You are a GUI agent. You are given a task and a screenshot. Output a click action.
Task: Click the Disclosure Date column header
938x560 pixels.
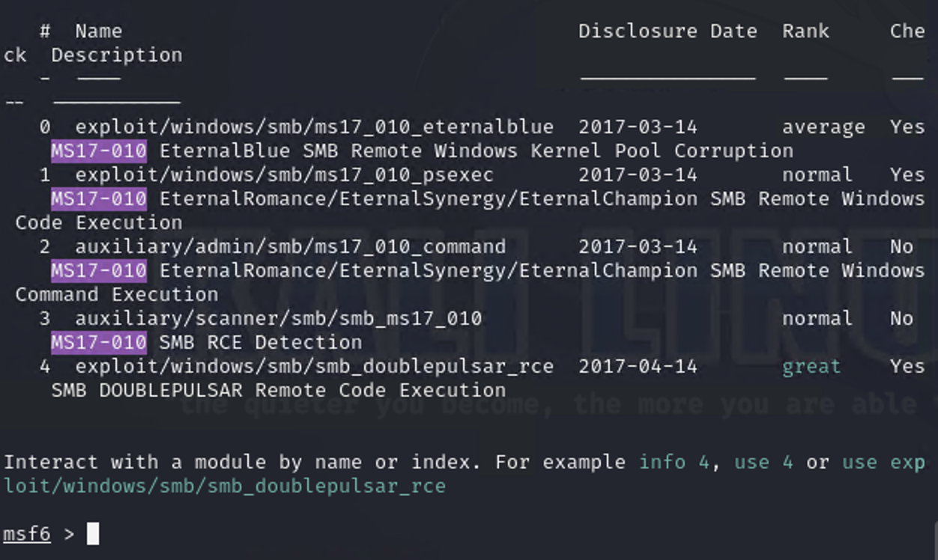pyautogui.click(x=668, y=31)
